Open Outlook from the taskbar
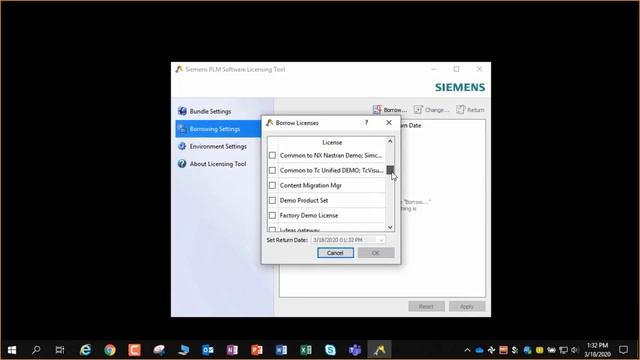 tap(208, 350)
